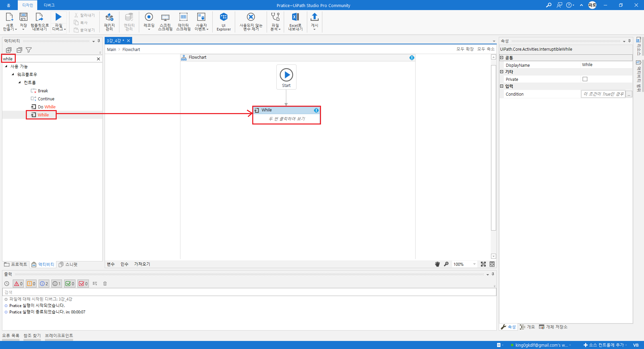Click 데이터 스크래핑 (Data Scraping) icon
The width and height of the screenshot is (644, 349).
click(183, 17)
